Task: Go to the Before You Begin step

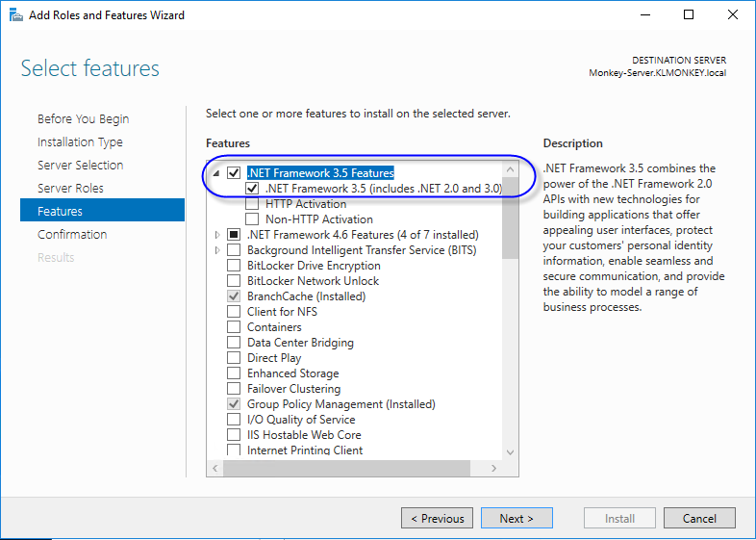Action: point(84,118)
